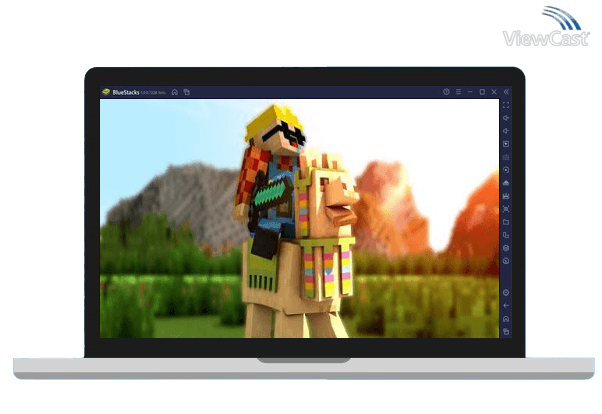Click the BlueStacks logo in the title bar
Image resolution: width=602 pixels, height=414 pixels.
pyautogui.click(x=106, y=92)
